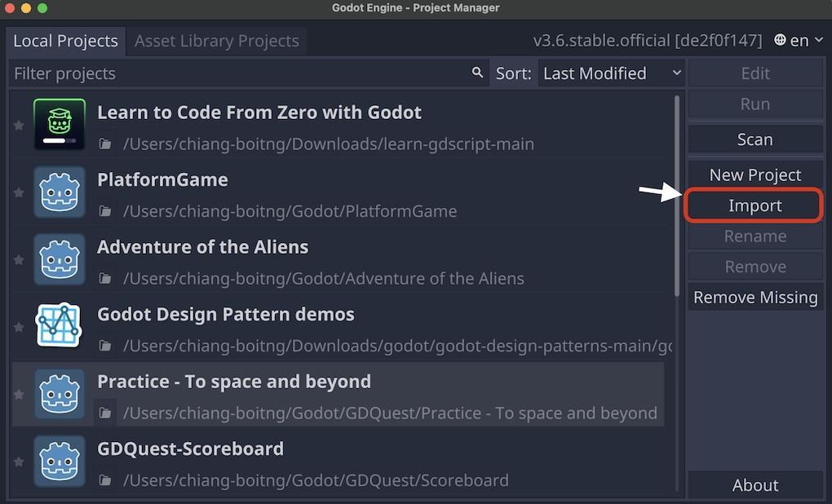The image size is (832, 504).
Task: Open the Sort Last Modified dropdown
Action: pyautogui.click(x=611, y=73)
